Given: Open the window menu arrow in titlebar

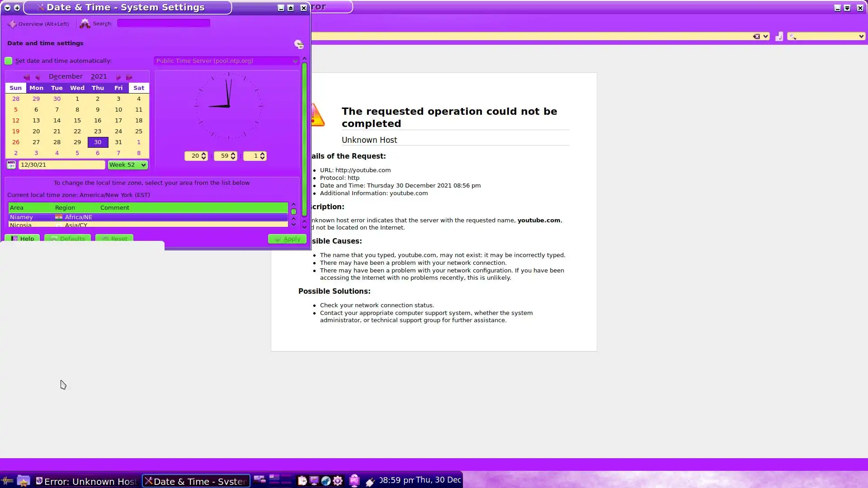Looking at the screenshot, I should 7,8.
